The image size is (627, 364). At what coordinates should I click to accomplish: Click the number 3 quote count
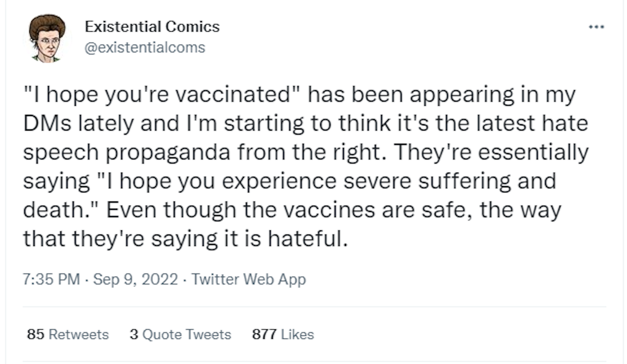tap(134, 334)
